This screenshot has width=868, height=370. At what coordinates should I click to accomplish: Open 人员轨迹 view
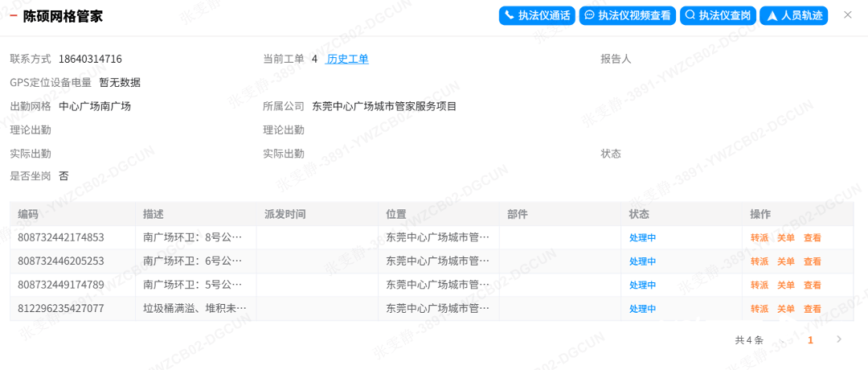coord(794,15)
